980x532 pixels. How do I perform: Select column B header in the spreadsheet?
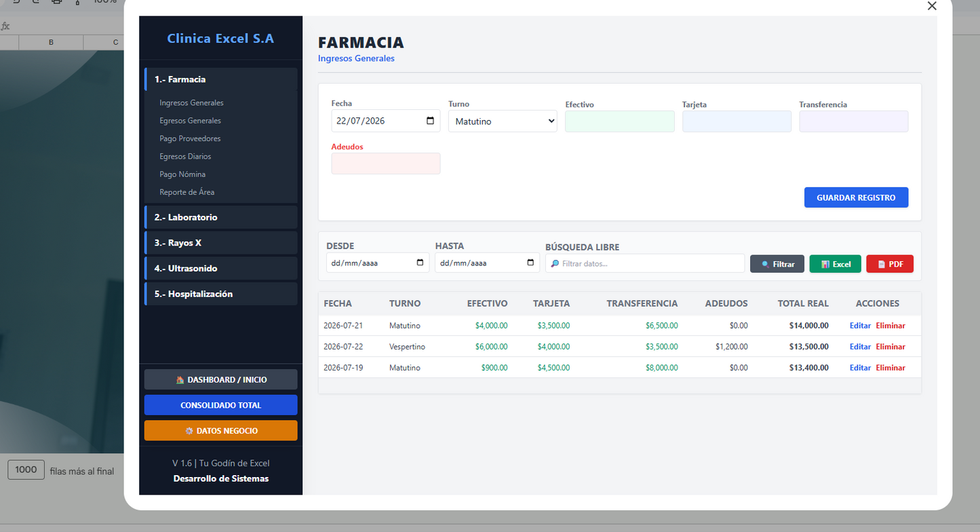51,42
